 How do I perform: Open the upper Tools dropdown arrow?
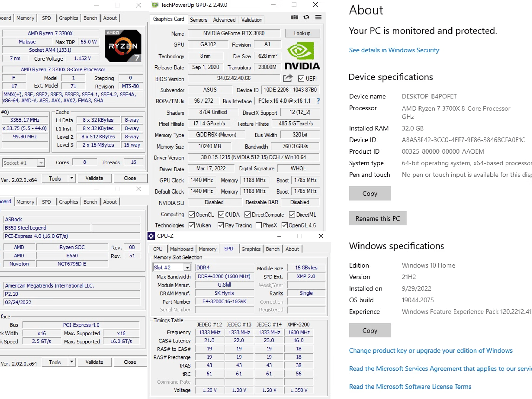pos(72,178)
